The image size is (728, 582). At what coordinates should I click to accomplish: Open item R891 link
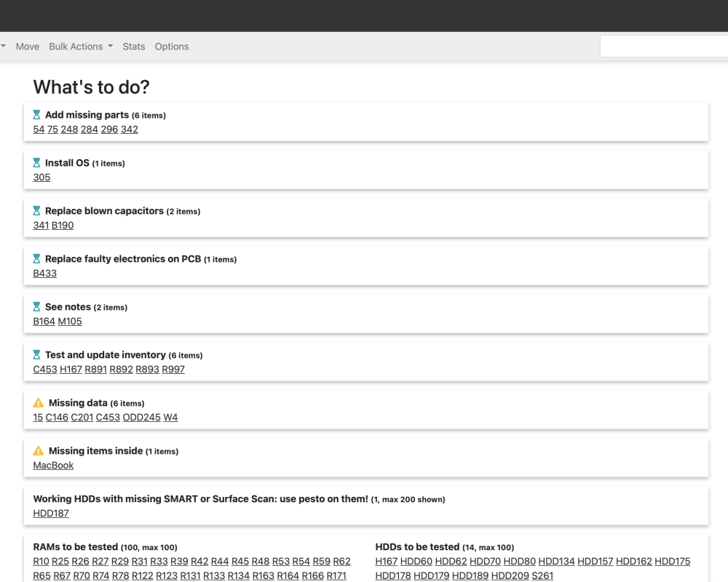point(95,370)
